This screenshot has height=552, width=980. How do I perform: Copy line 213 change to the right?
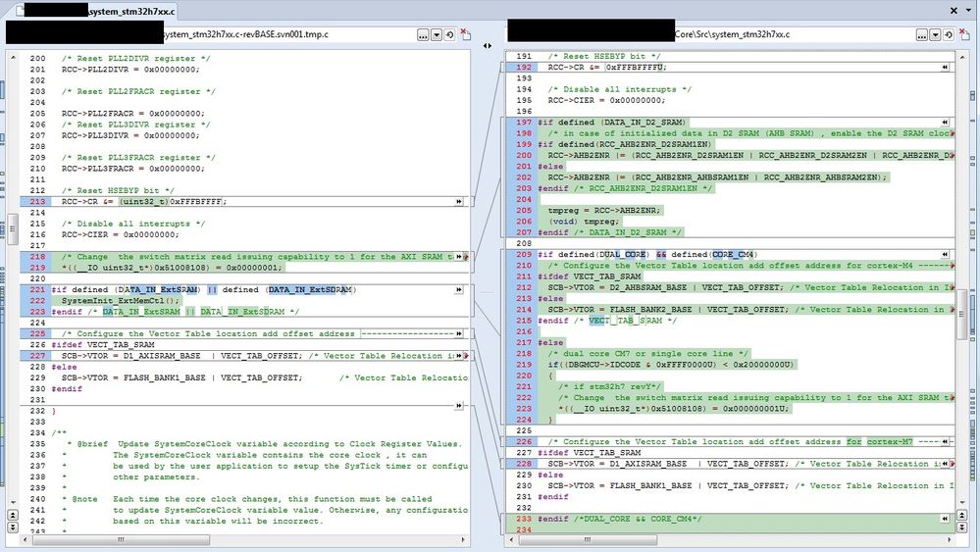pyautogui.click(x=459, y=202)
